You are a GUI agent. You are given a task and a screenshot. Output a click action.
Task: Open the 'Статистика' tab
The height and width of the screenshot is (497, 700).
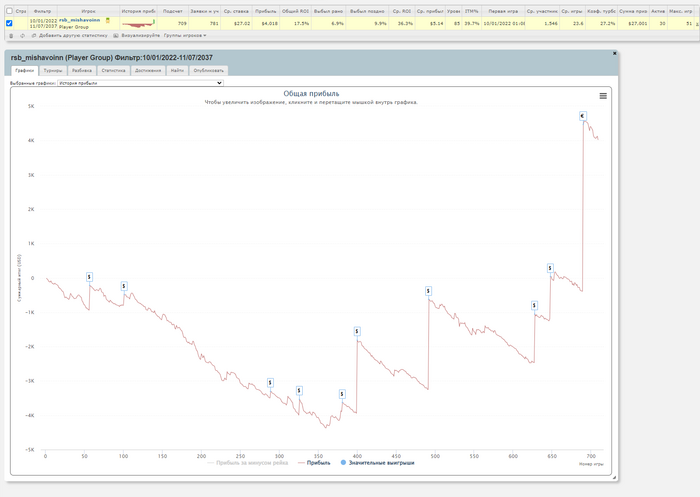[x=114, y=71]
